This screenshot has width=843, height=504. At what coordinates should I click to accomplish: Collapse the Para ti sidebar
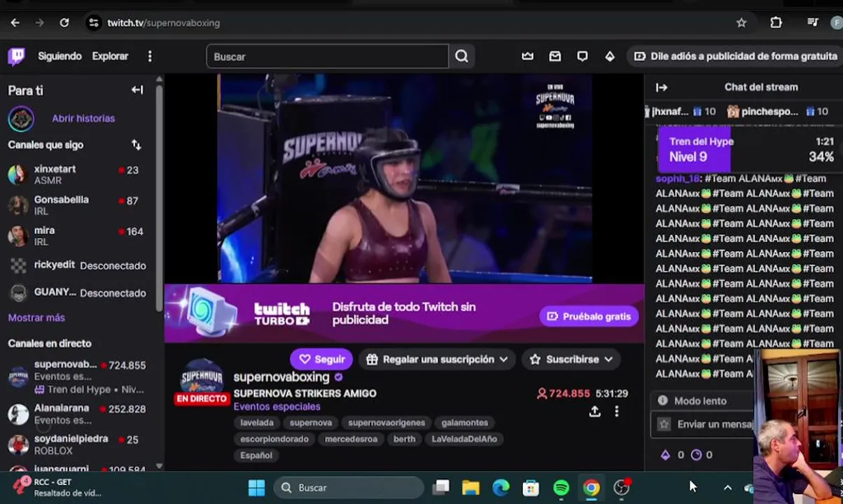137,90
